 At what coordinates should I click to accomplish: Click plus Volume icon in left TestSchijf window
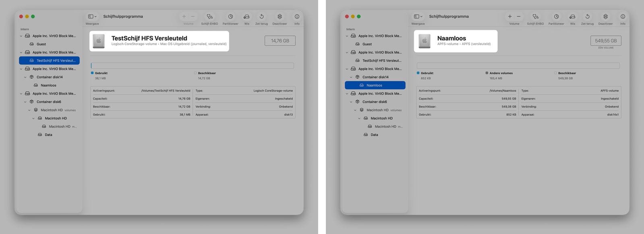(184, 17)
